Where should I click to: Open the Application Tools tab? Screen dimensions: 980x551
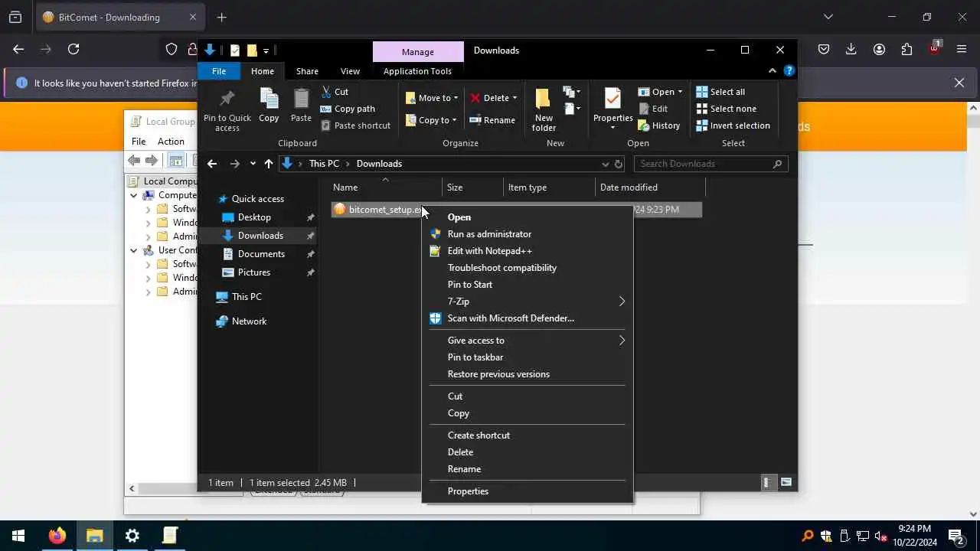tap(417, 71)
